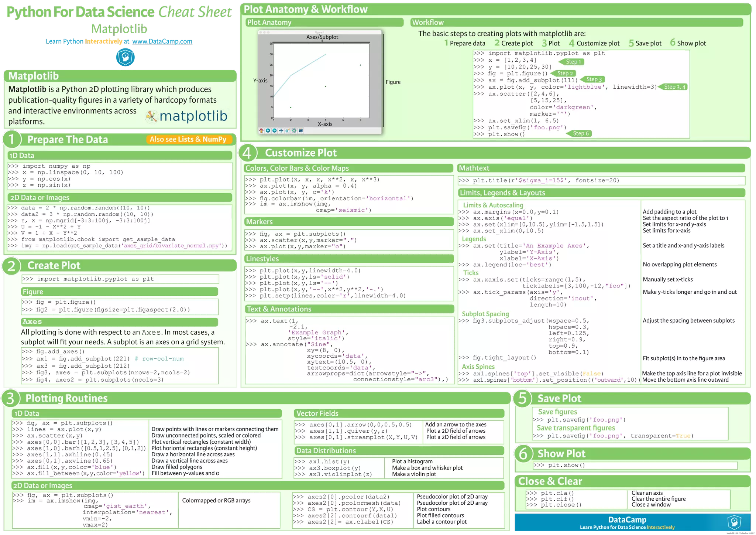Open Configure subplots icon in figure toolbar
The width and height of the screenshot is (756, 535).
pos(294,131)
